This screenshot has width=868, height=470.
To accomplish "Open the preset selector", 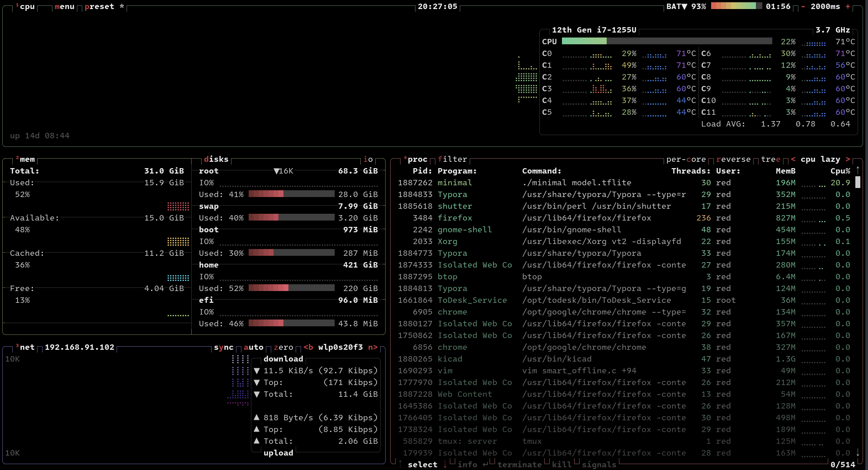I will pos(104,6).
